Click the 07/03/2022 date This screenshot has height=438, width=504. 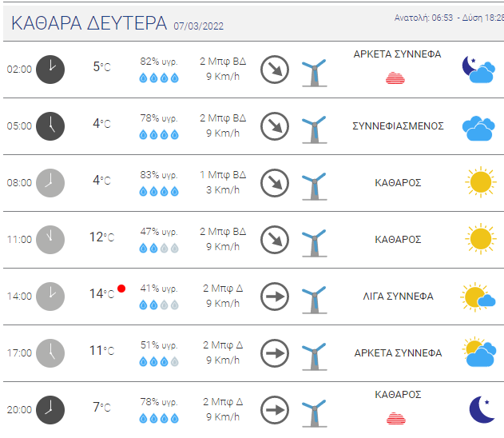[x=198, y=26]
